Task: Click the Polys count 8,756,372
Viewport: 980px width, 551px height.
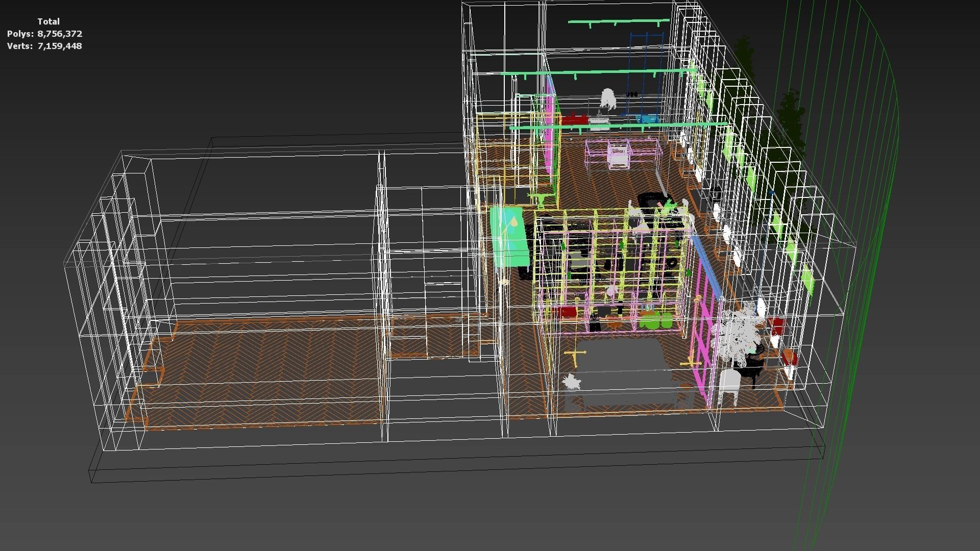Action: pos(60,34)
